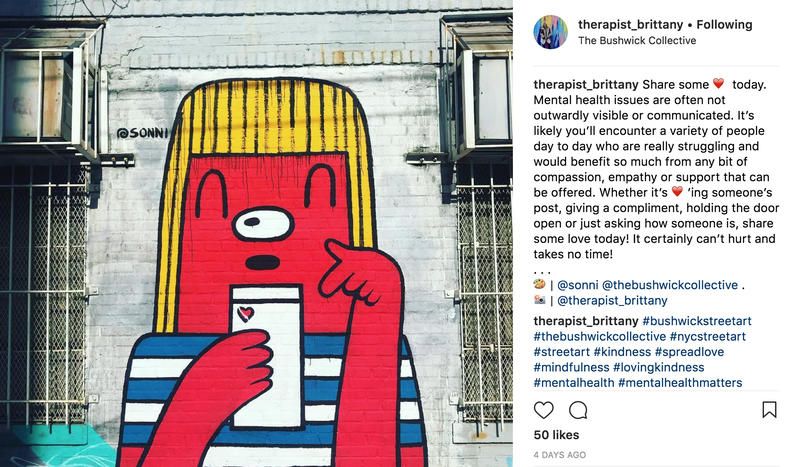The height and width of the screenshot is (467, 800).
Task: Open The Bushwick Collective location link
Action: 637,40
